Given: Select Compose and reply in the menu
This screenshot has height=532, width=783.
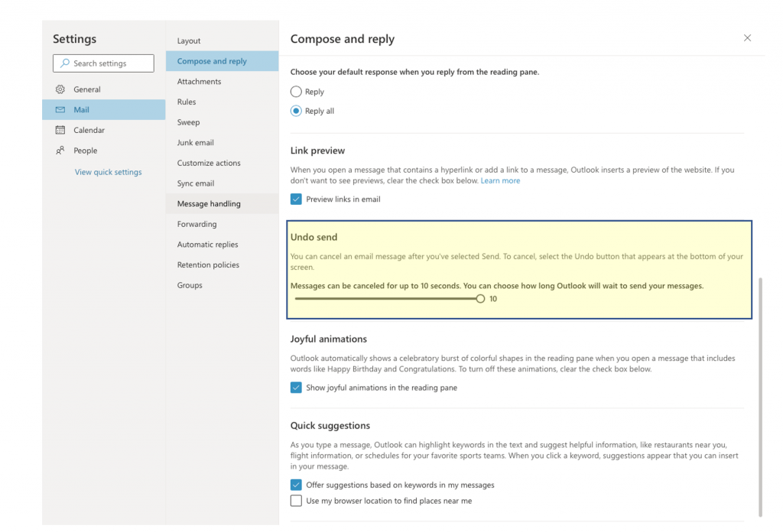Looking at the screenshot, I should coord(223,61).
